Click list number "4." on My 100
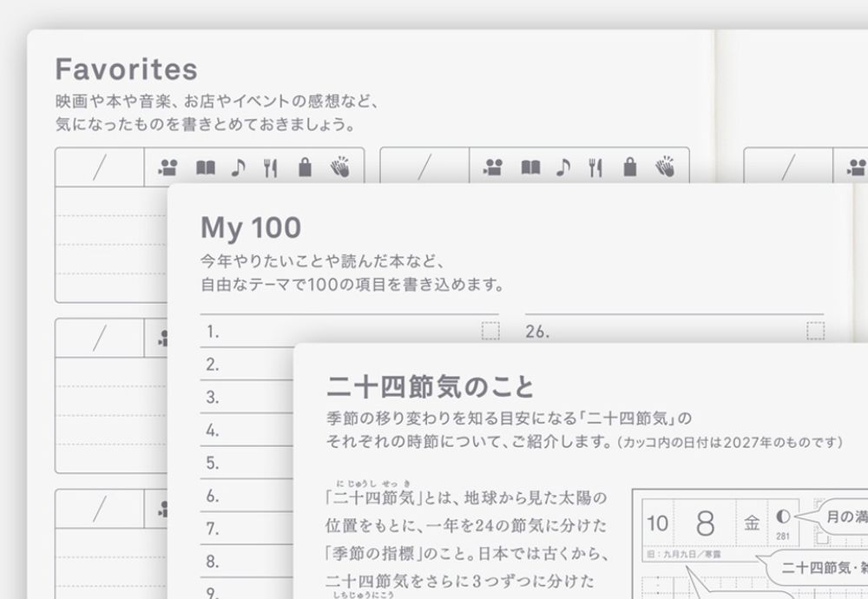This screenshot has height=599, width=868. point(213,430)
